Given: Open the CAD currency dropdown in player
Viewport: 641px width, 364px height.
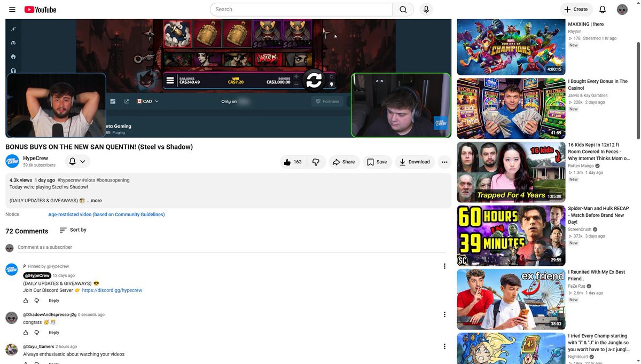Looking at the screenshot, I should tap(148, 101).
